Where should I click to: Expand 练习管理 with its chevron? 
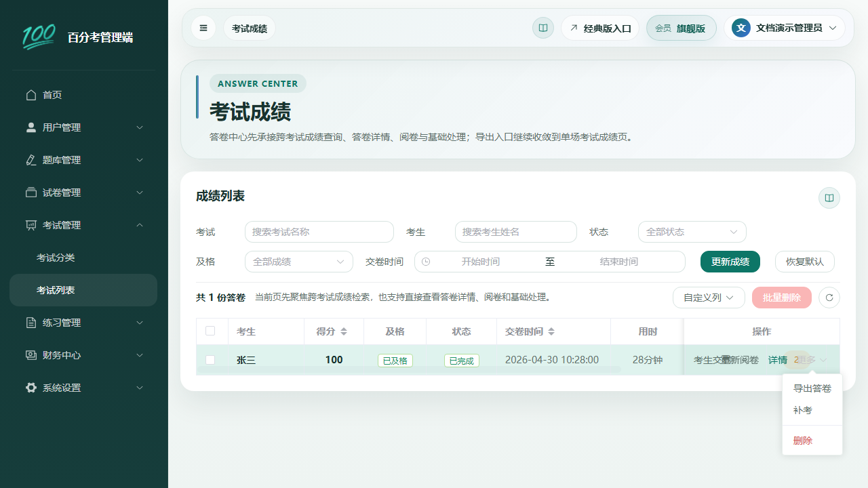click(140, 323)
